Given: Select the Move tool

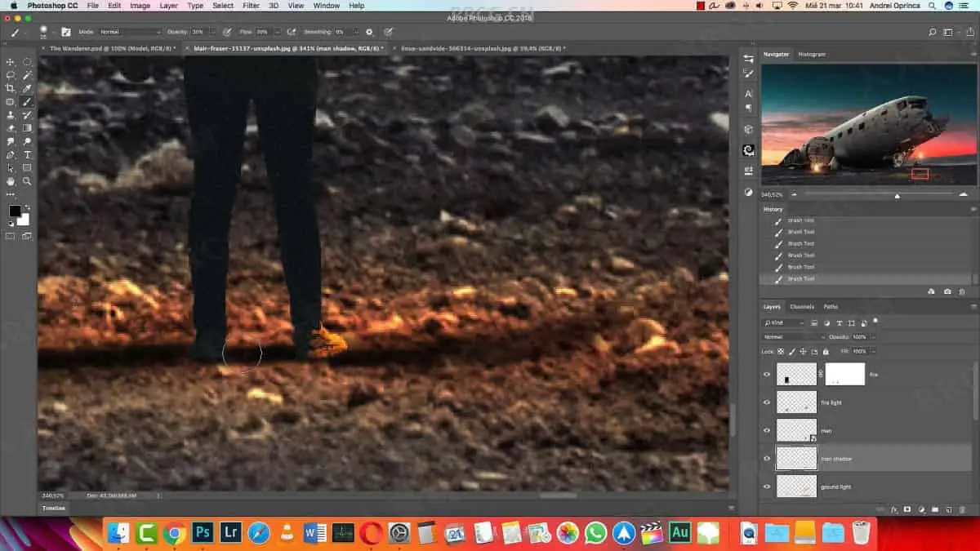Looking at the screenshot, I should 11,62.
